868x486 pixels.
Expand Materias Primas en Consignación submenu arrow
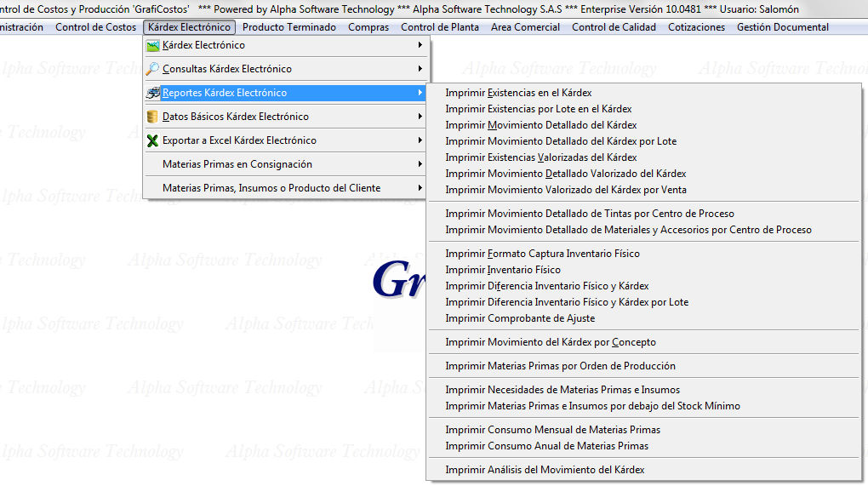[x=420, y=164]
